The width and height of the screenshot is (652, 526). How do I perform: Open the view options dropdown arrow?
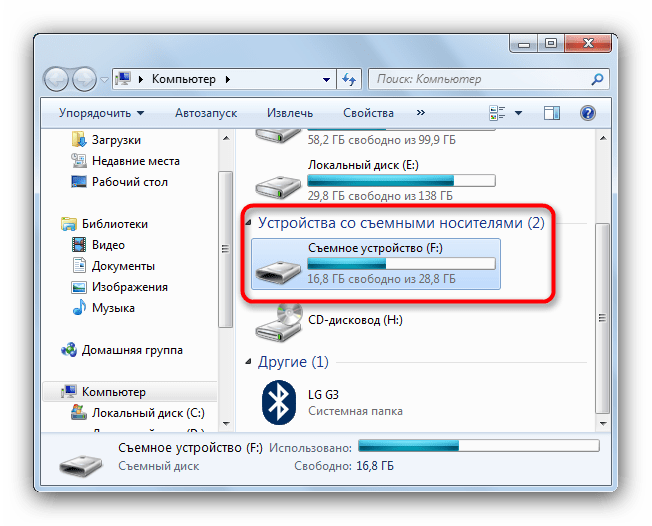point(519,113)
